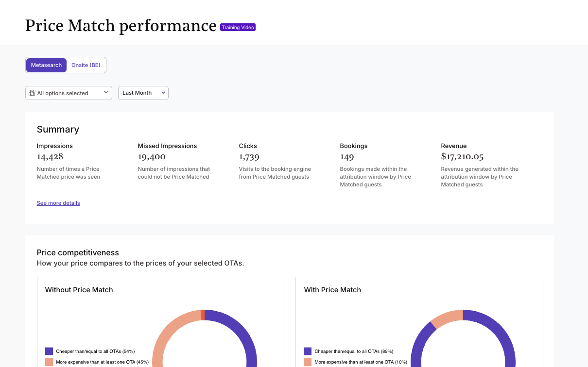The height and width of the screenshot is (367, 588).
Task: Click peach legend swatch for More expensive (45%)
Action: [49, 362]
